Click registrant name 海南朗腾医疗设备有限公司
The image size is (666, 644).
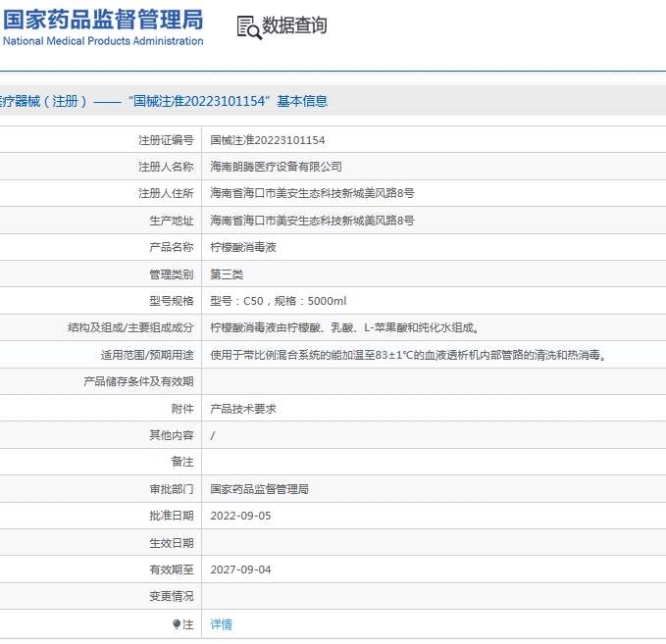(276, 167)
